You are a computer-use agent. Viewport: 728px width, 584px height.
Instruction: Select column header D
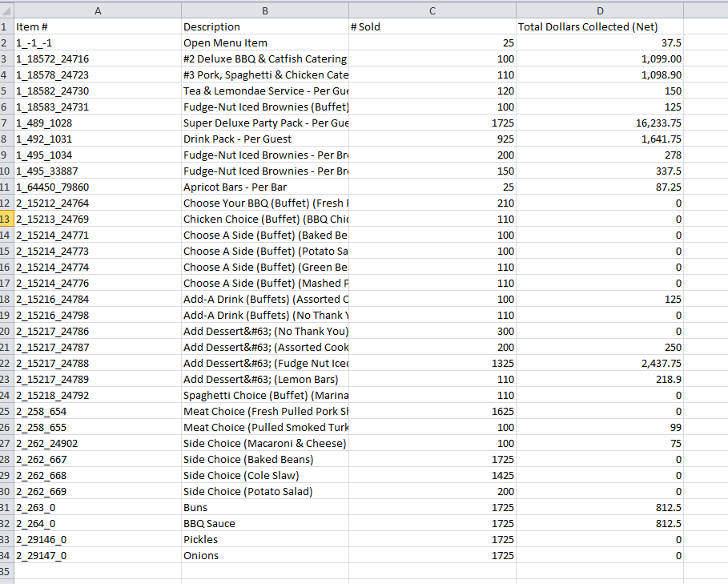[x=600, y=10]
